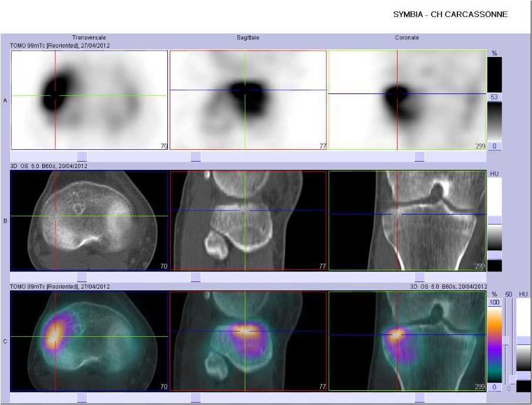The height and width of the screenshot is (405, 532).
Task: Select the row A transversal SPECT image
Action: pos(89,101)
